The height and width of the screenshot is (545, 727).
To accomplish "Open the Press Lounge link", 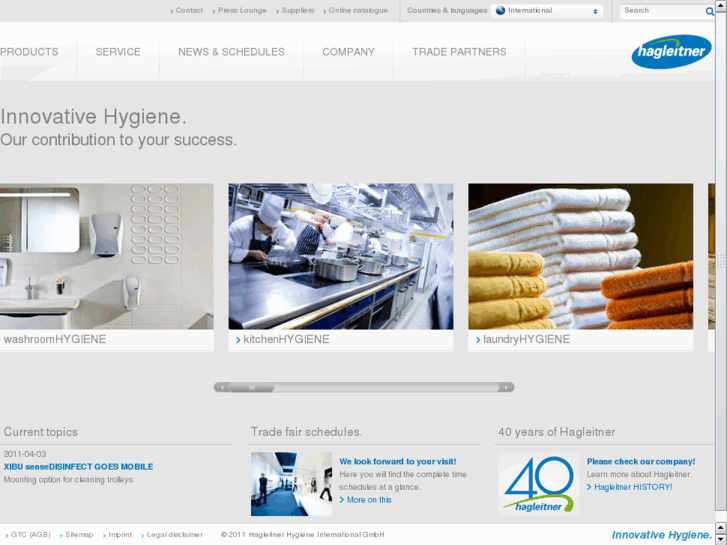I will [x=242, y=11].
